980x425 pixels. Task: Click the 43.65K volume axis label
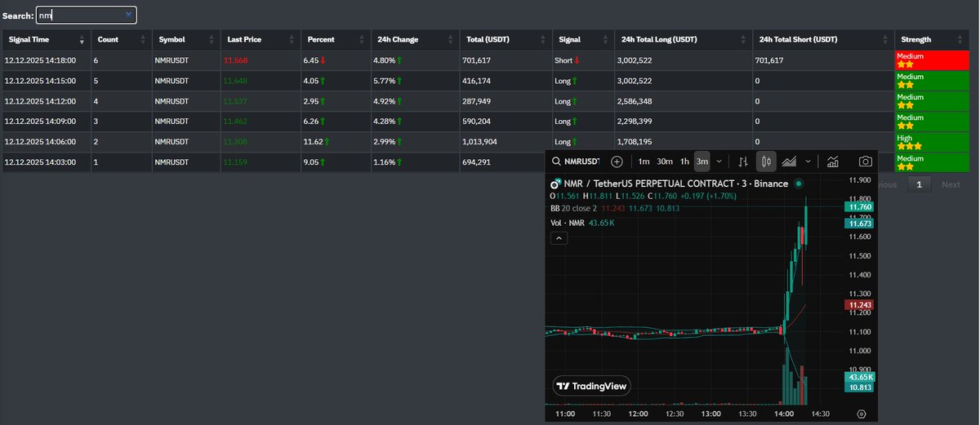click(860, 377)
